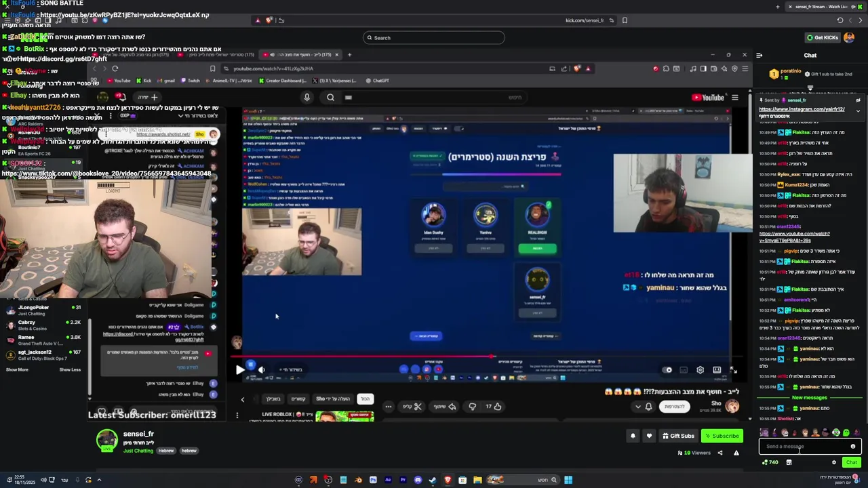Open the emoji picker in message box
Screen dimensions: 868x488
pos(853,446)
